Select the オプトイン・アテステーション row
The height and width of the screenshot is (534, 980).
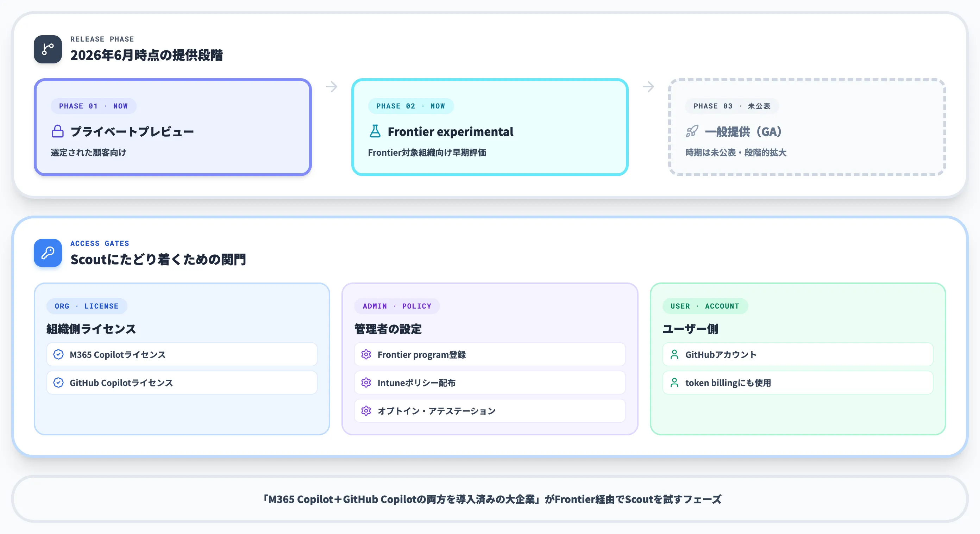point(490,411)
